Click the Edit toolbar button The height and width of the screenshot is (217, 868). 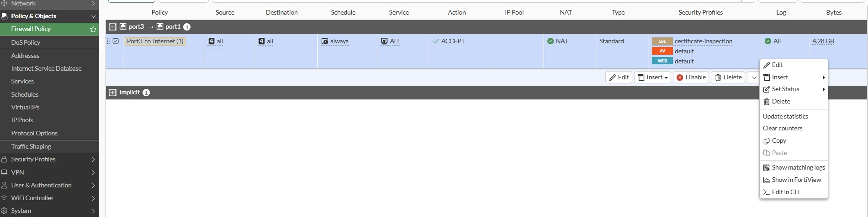pyautogui.click(x=619, y=77)
